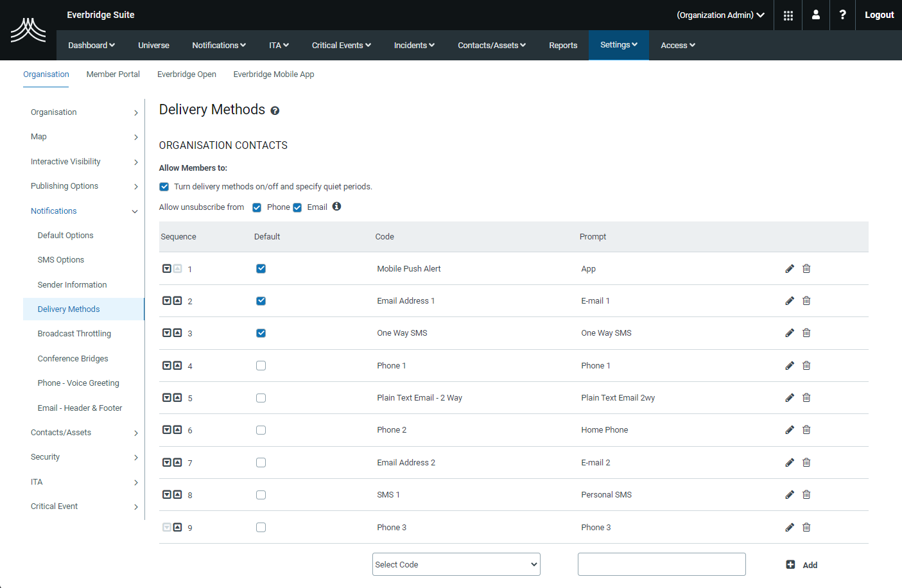Screen dimensions: 902x588
Task: Open the apps grid icon
Action: pos(788,15)
